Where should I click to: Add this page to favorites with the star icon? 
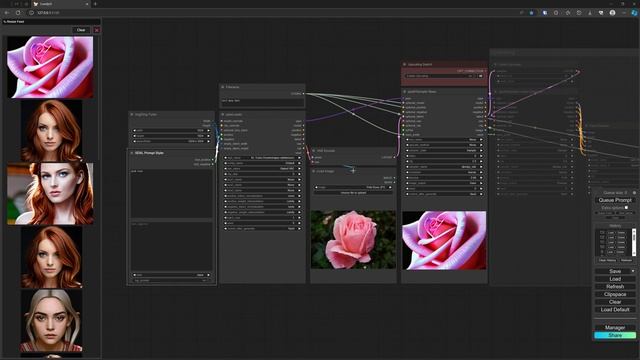click(531, 13)
